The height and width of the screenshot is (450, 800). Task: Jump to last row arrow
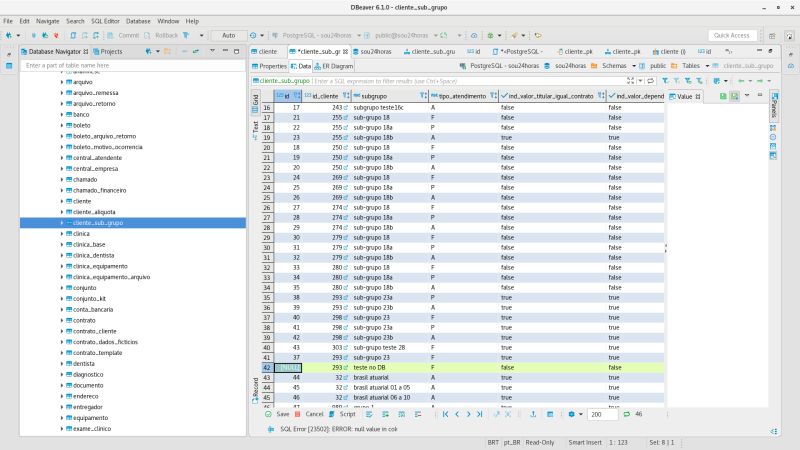(480, 414)
